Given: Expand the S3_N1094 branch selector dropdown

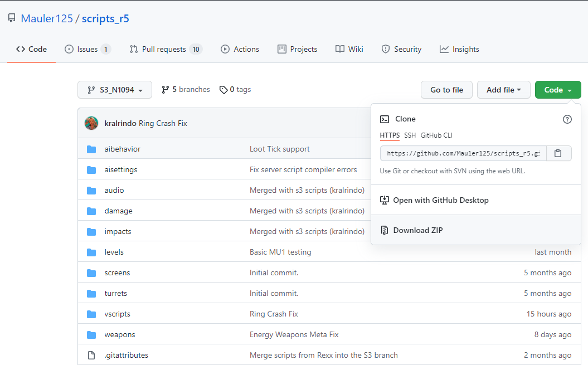Looking at the screenshot, I should coord(115,90).
